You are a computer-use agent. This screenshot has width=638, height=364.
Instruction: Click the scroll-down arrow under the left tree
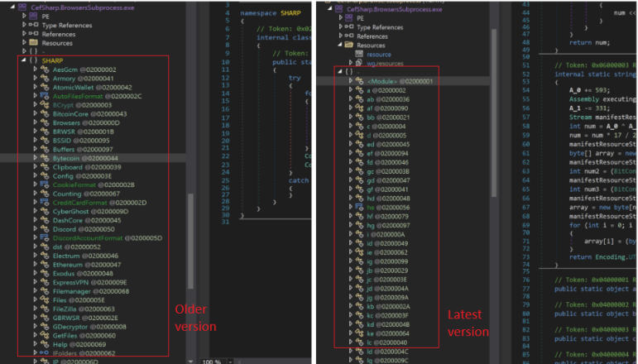[190, 361]
